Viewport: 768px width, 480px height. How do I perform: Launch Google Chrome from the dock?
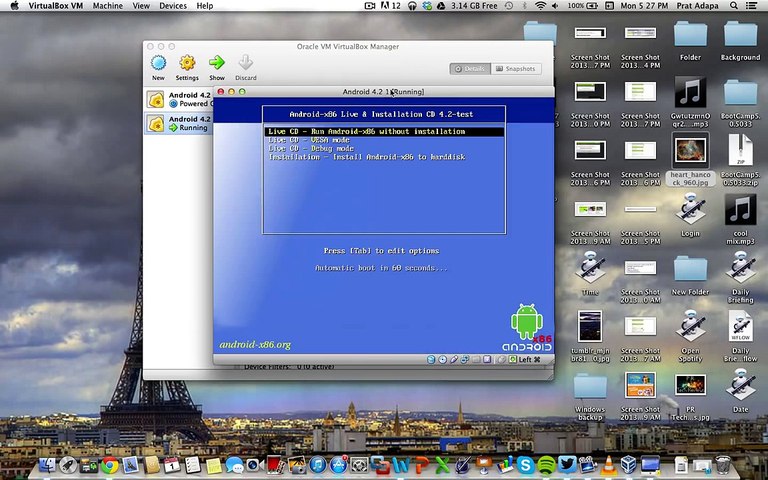(110, 465)
